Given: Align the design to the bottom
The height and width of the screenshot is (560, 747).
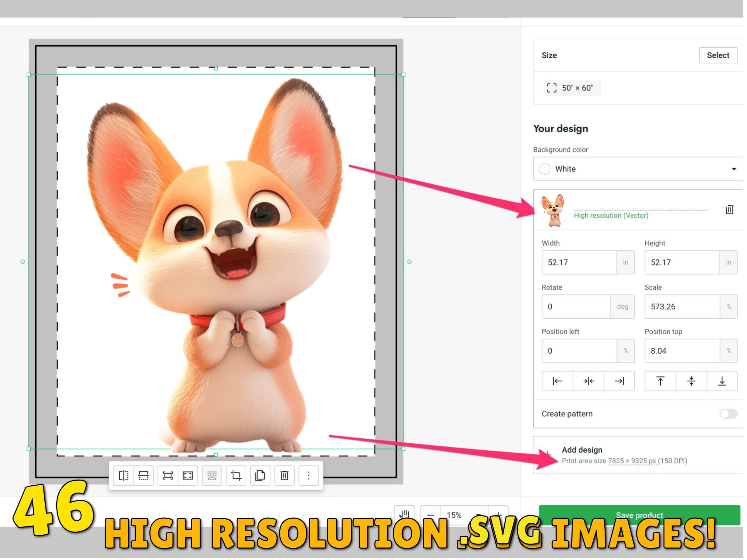Looking at the screenshot, I should [x=722, y=382].
